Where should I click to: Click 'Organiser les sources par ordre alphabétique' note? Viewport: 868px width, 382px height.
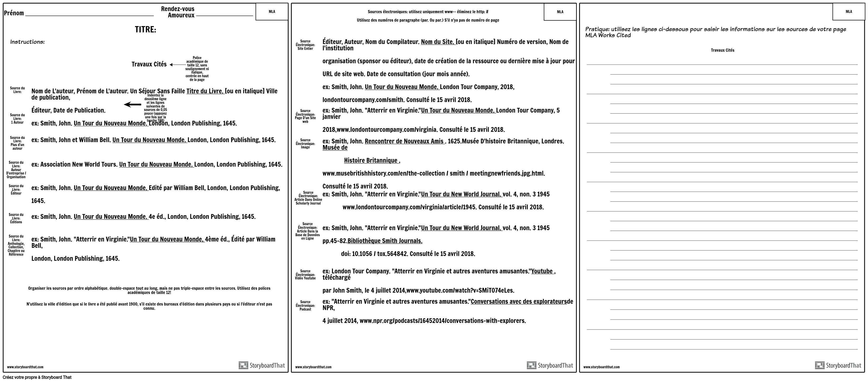click(x=149, y=290)
